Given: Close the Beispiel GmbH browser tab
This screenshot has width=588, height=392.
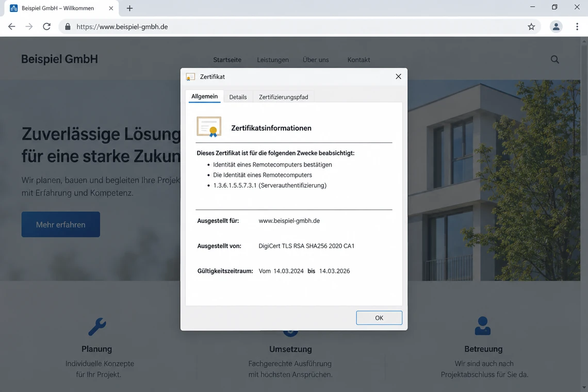Looking at the screenshot, I should (111, 8).
